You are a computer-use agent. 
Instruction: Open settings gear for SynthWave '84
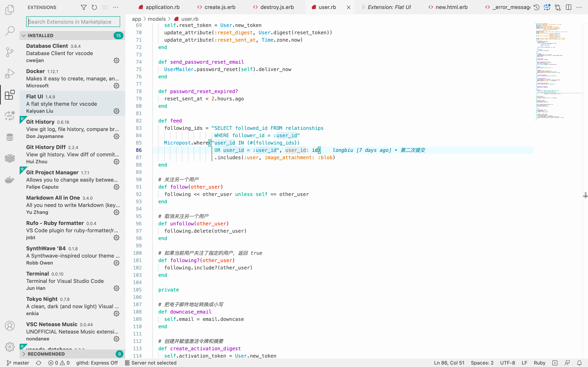(116, 263)
